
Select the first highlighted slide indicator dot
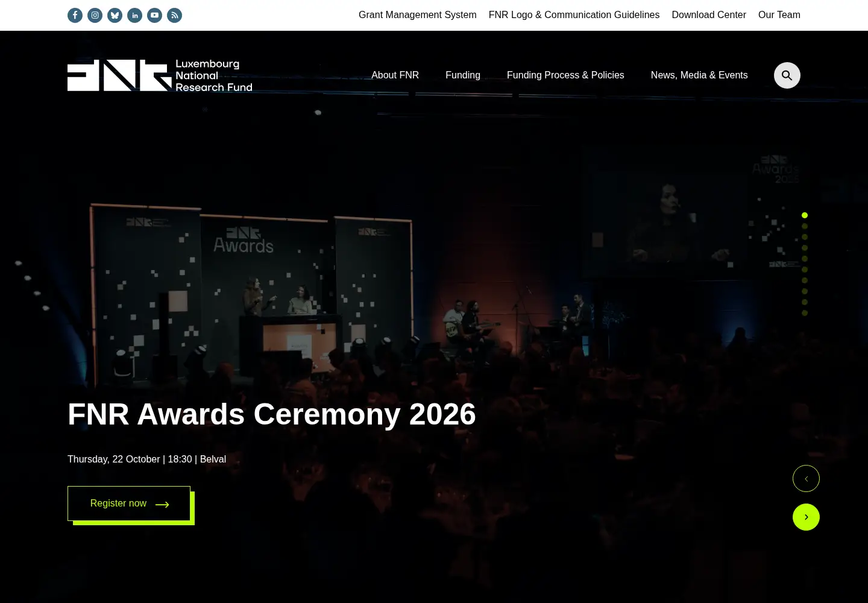pyautogui.click(x=805, y=215)
